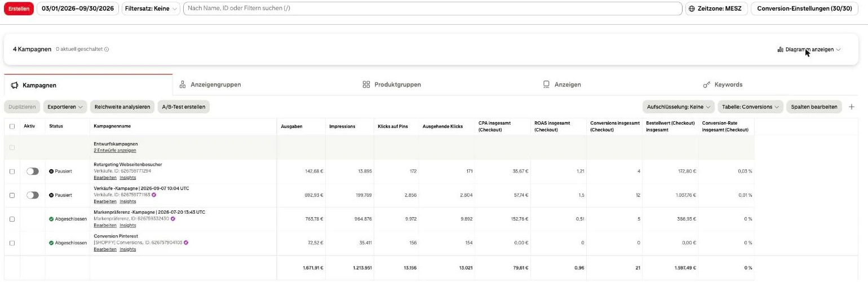
Task: Select the Markenpräferenz-Kampagne row checkbox
Action: [12, 219]
